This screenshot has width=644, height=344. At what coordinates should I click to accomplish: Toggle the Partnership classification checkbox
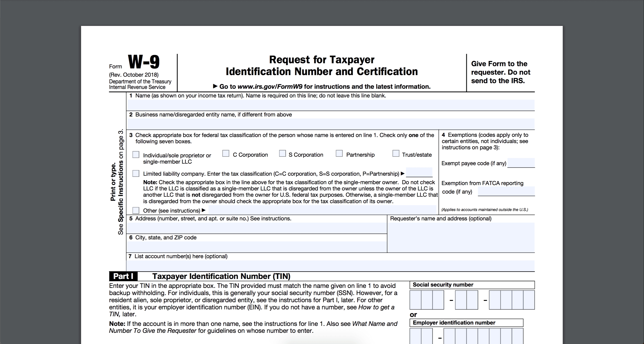(x=339, y=154)
